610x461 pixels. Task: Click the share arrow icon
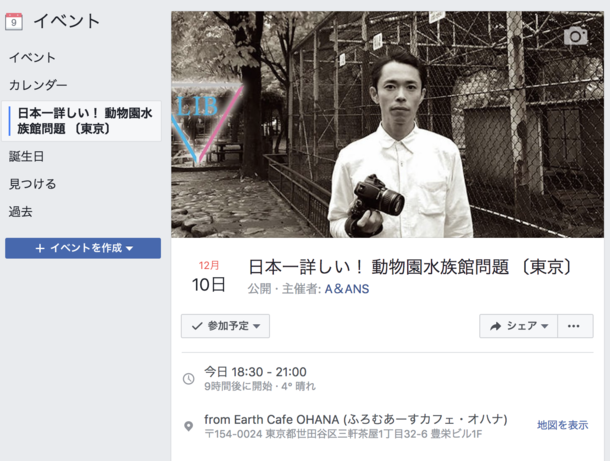point(495,326)
